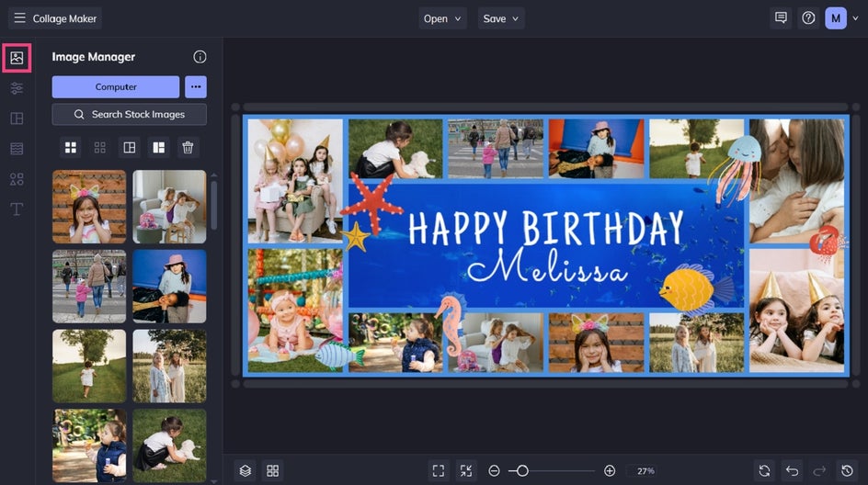This screenshot has height=485, width=868.
Task: Select thumbnail of girl in pink hat
Action: coord(169,287)
